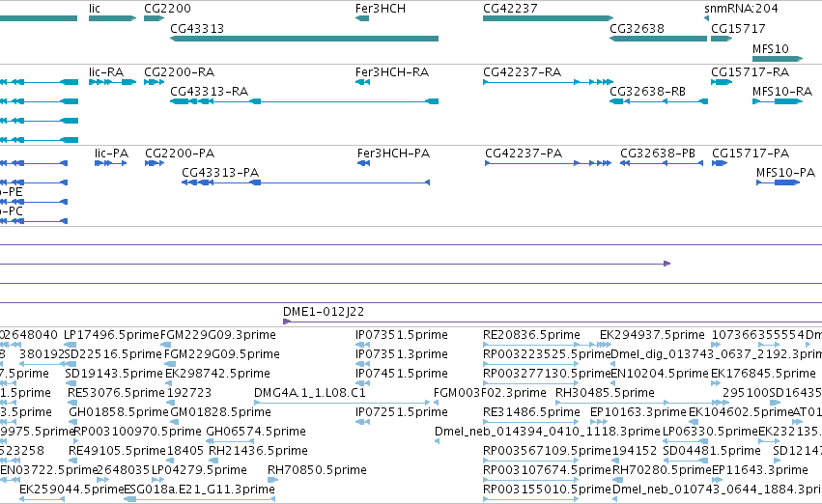Open the Dmel_neb_014394_0410_1118.3prime label
The width and height of the screenshot is (822, 504).
(x=548, y=432)
